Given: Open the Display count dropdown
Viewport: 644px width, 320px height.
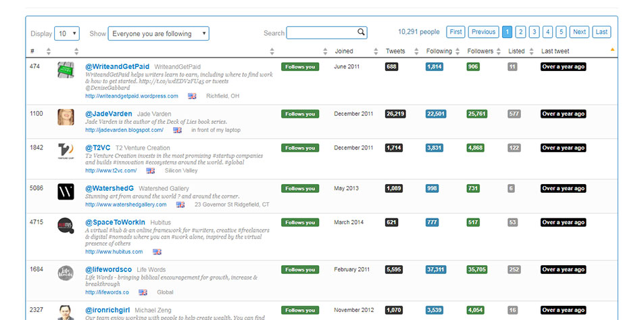Looking at the screenshot, I should [x=67, y=34].
